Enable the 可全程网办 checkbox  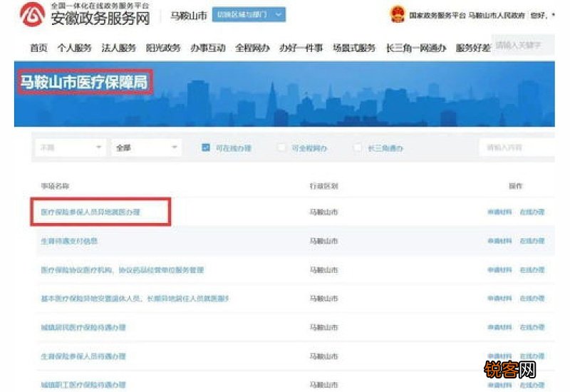[281, 148]
